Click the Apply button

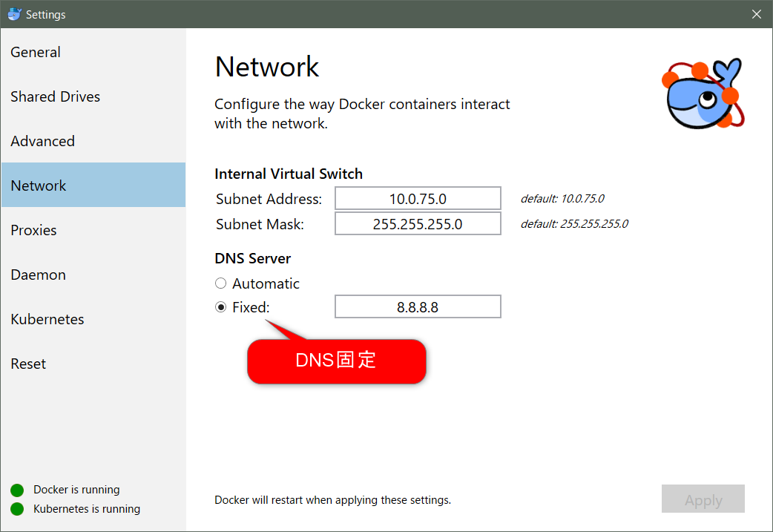coord(703,499)
